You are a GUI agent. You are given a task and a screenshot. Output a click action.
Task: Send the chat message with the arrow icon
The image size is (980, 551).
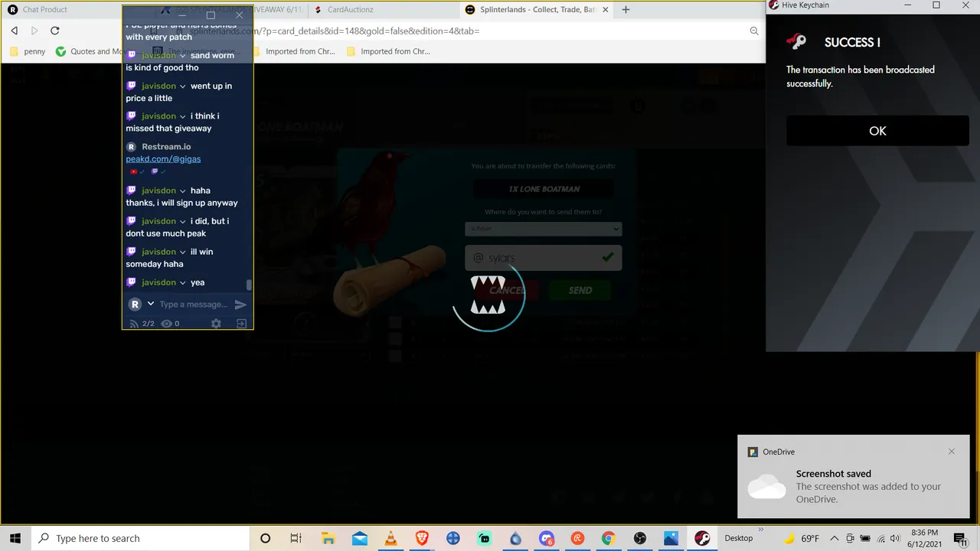[240, 305]
